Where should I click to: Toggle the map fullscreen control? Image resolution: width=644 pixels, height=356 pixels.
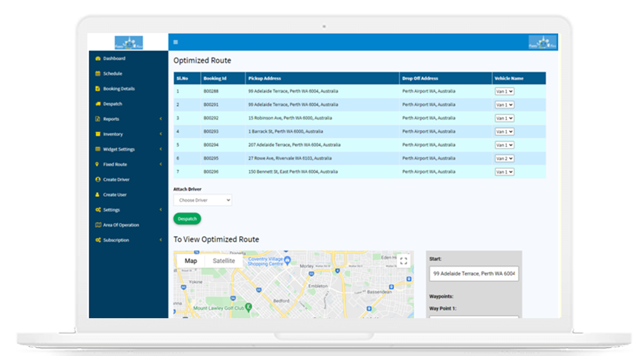point(403,260)
